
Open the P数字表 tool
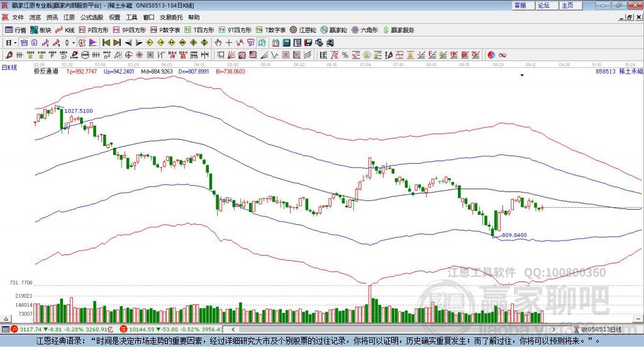(x=165, y=30)
